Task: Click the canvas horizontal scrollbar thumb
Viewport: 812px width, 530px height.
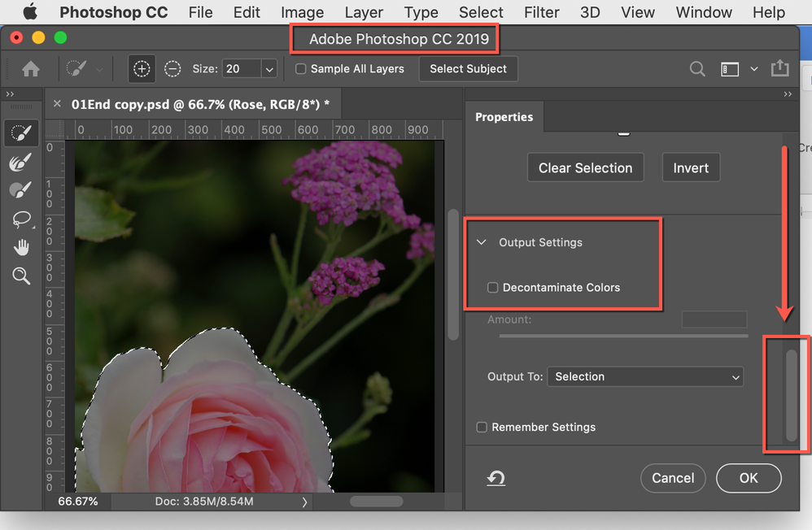Action: click(377, 502)
